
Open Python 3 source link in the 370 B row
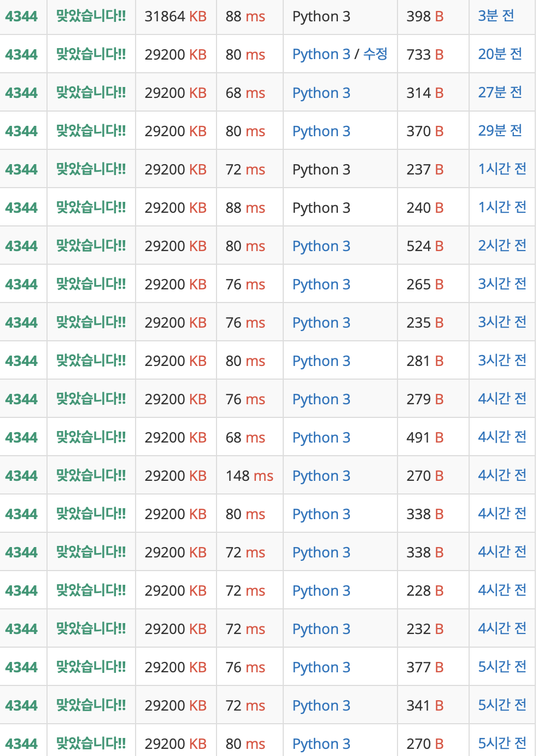click(x=321, y=131)
